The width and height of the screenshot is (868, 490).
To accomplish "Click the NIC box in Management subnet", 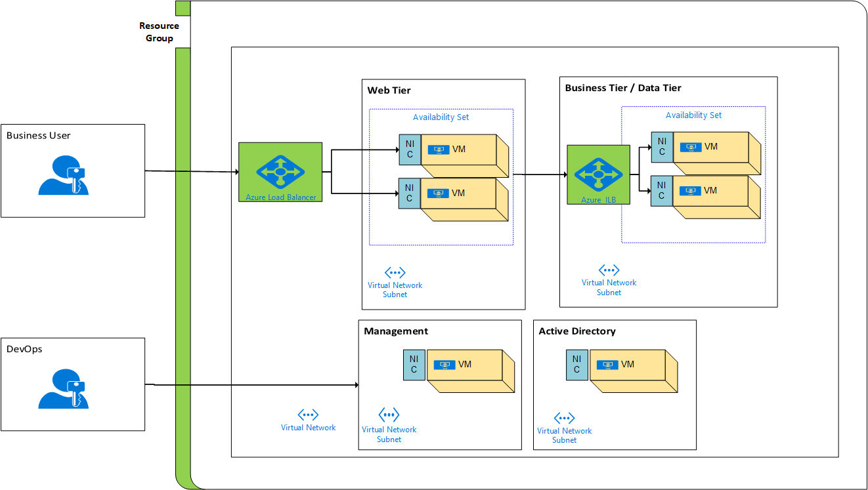I will [414, 365].
